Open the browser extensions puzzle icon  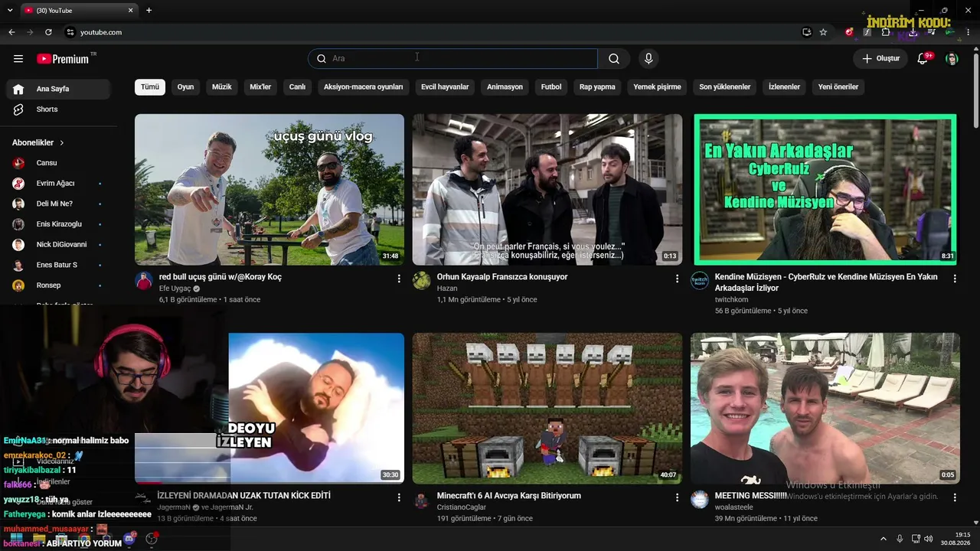tap(886, 32)
